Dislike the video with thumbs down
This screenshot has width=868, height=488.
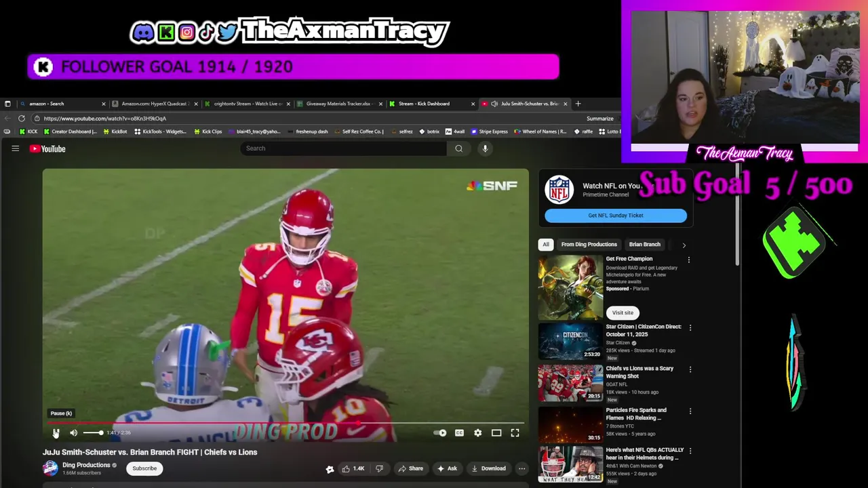pos(380,468)
